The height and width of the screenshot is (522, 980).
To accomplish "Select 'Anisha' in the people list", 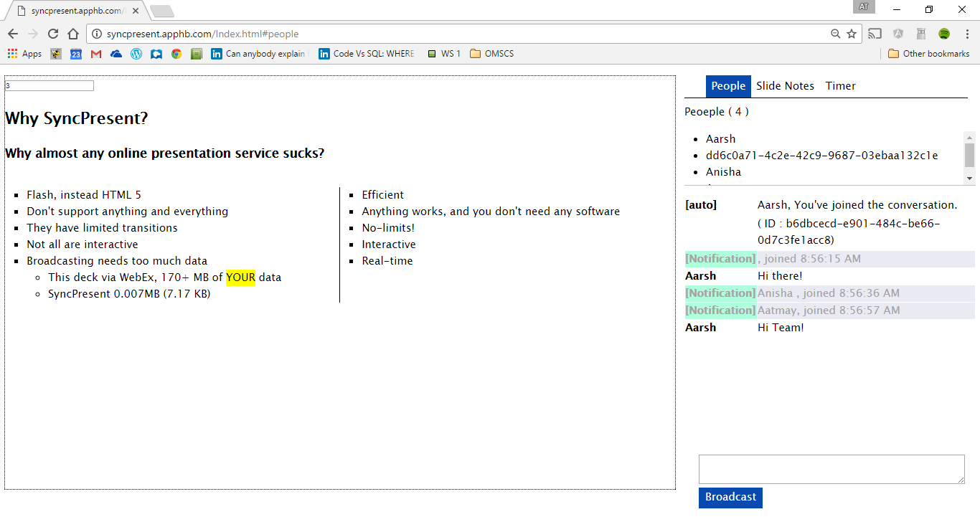I will (723, 172).
